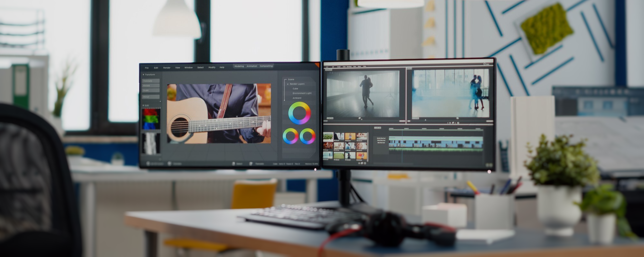Collapse the Transform panel section

(143, 75)
